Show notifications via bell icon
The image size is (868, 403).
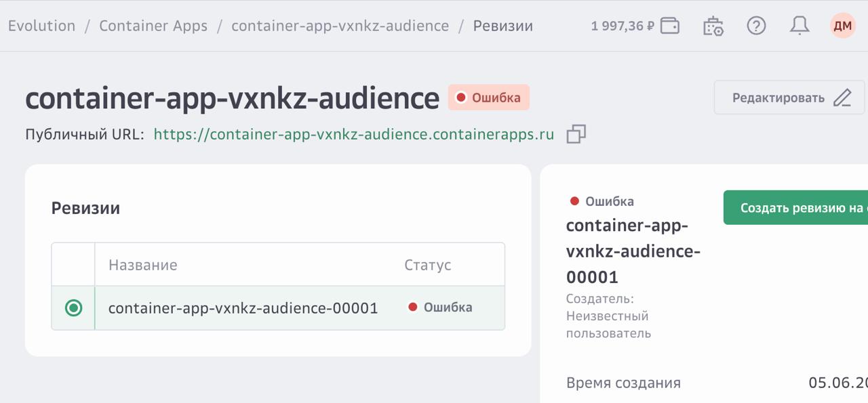[800, 26]
